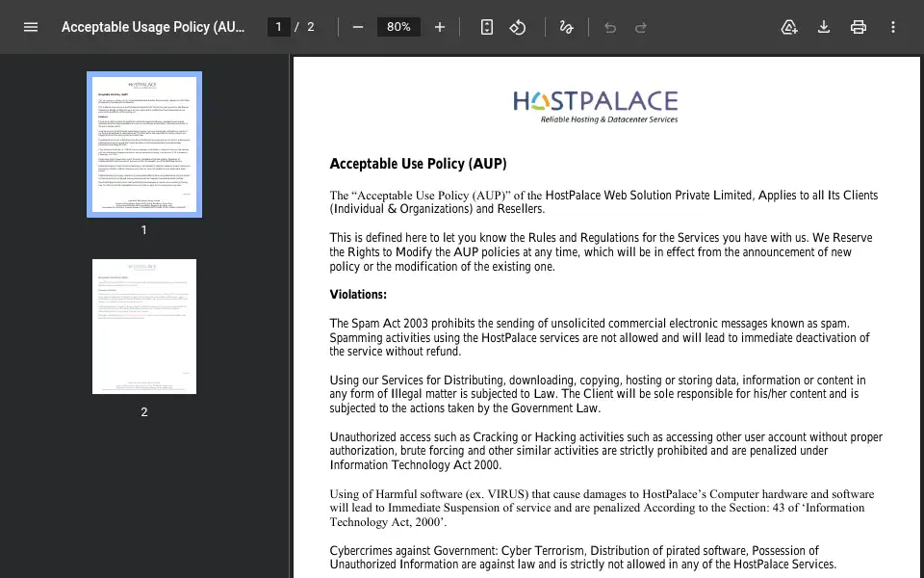This screenshot has width=924, height=578.
Task: Click the document title Acceptable Usage Policy
Action: click(153, 27)
